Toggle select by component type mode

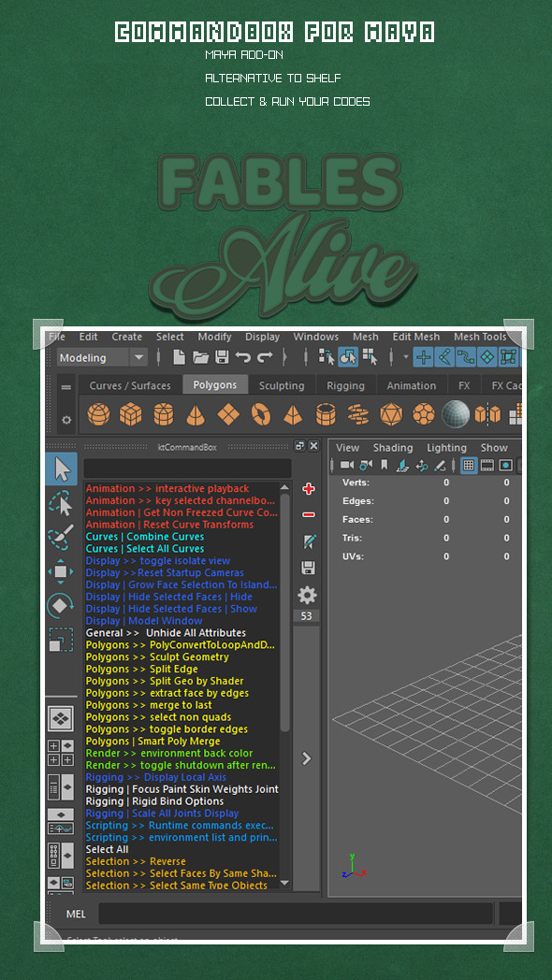pyautogui.click(x=370, y=357)
